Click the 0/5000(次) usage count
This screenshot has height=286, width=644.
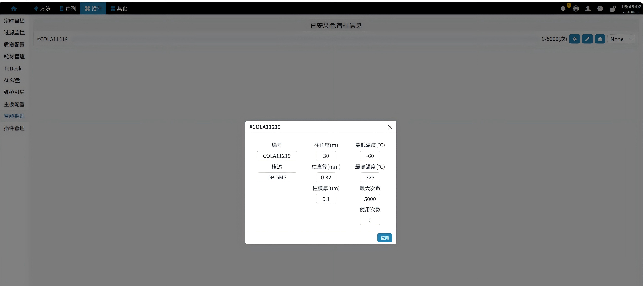tap(554, 39)
